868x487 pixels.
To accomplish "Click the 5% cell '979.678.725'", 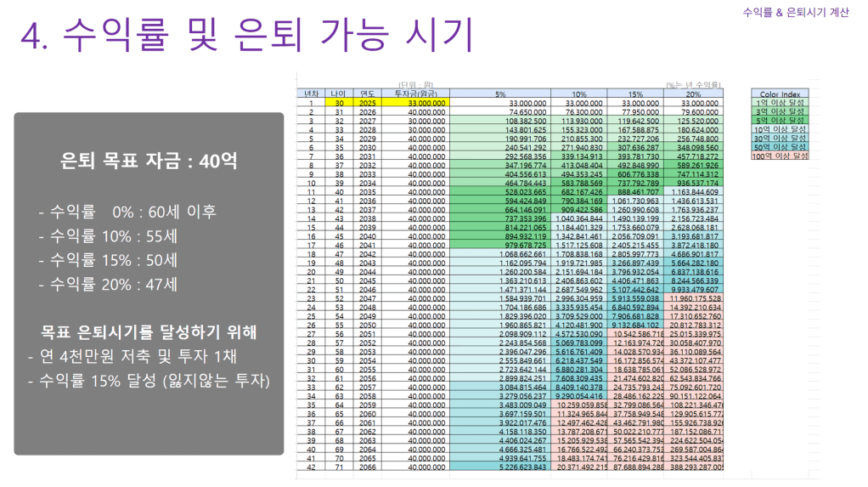I will (500, 245).
